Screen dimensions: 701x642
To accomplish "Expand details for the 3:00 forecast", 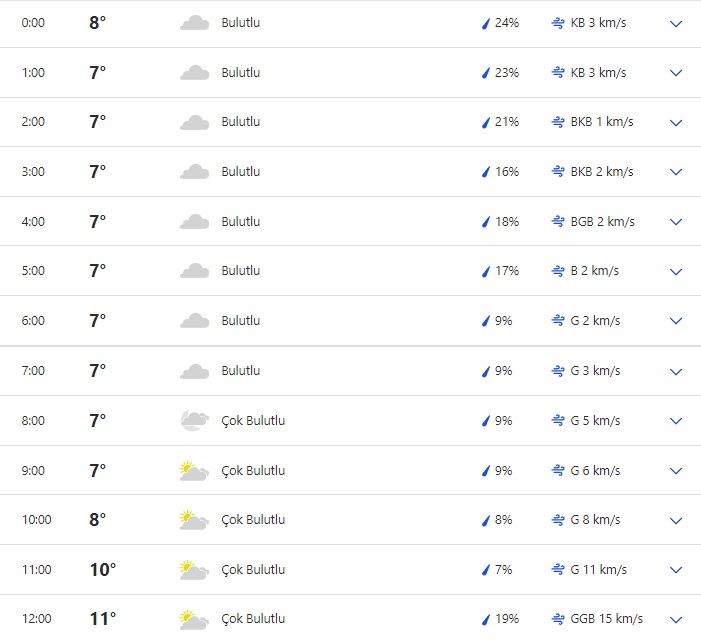I will click(676, 172).
